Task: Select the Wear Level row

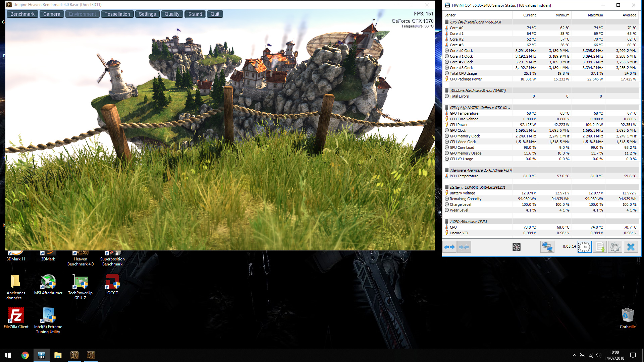Action: (x=541, y=210)
